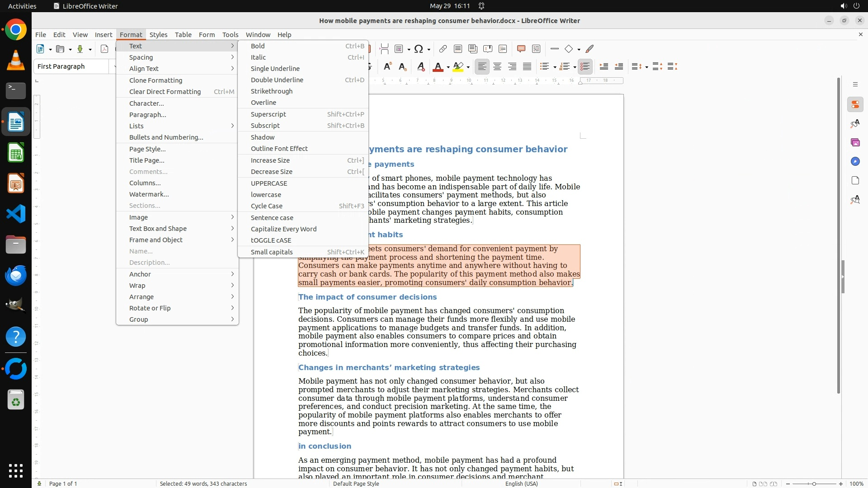Screen dimensions: 868x488
Task: Click the Insert Page Break icon
Action: point(384,49)
